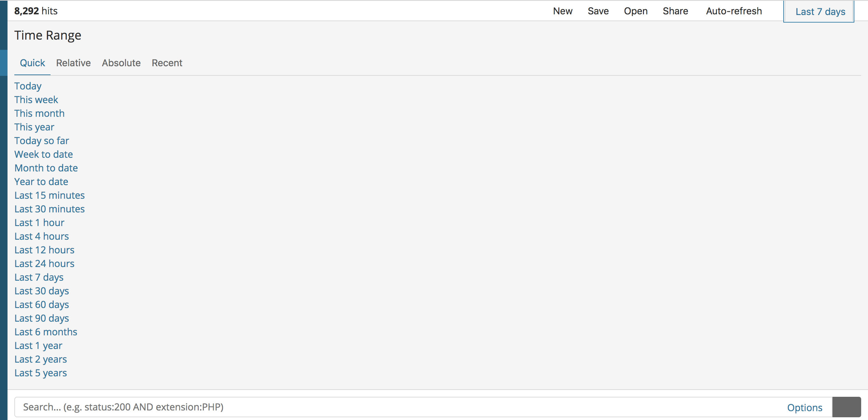
Task: Click the Save menu item
Action: (598, 11)
